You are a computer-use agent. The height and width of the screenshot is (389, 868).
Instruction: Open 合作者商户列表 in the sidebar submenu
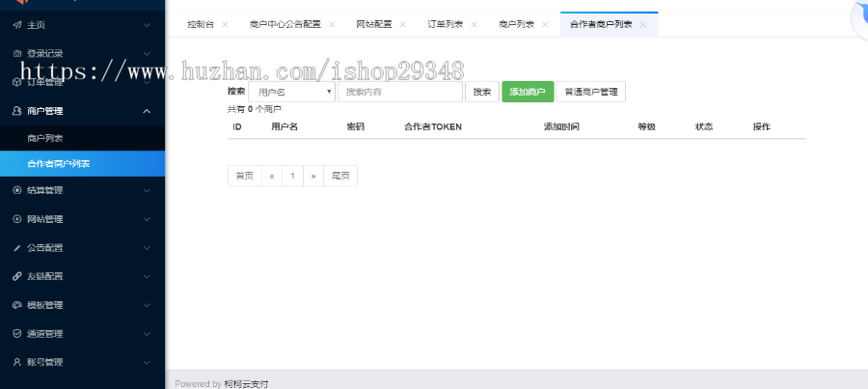tap(83, 163)
